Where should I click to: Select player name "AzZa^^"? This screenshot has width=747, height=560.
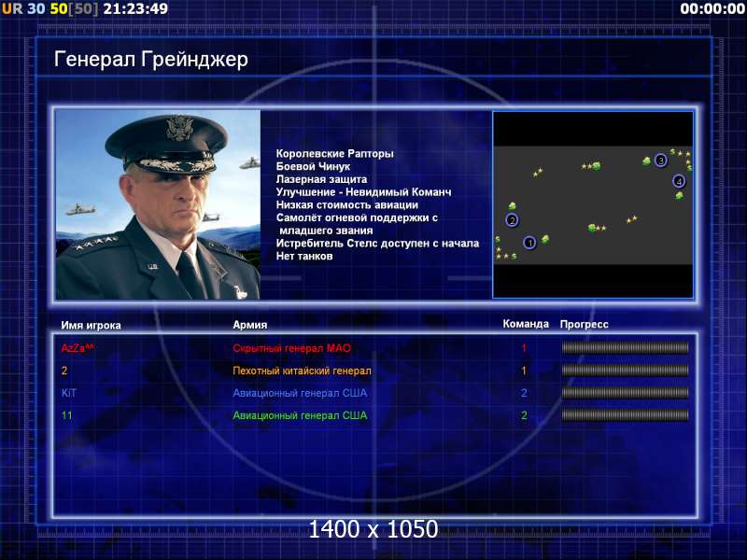[x=78, y=348]
